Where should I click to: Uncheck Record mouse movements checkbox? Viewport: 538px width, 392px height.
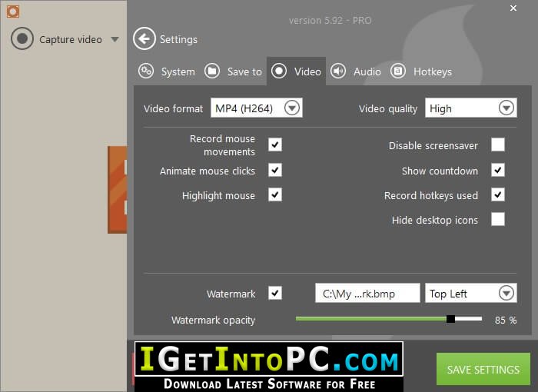point(275,145)
